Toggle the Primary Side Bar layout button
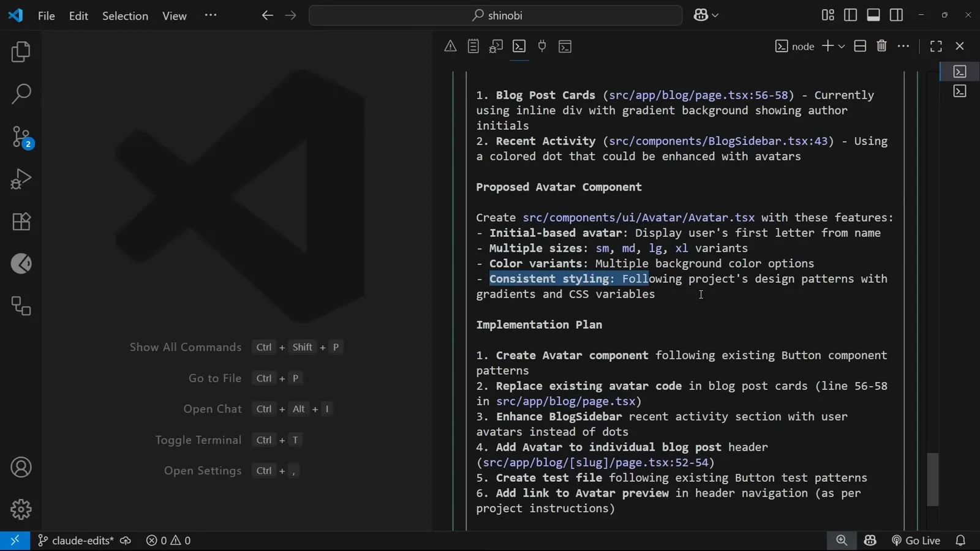Viewport: 980px width, 551px height. click(850, 15)
